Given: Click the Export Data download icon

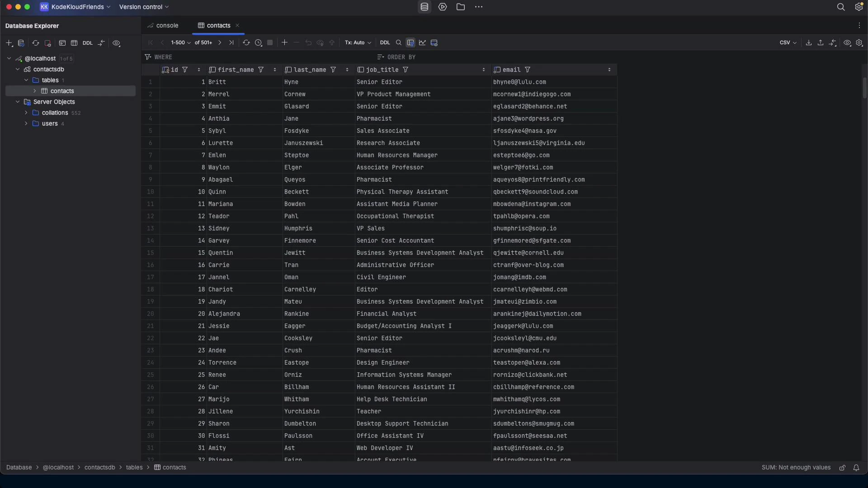Looking at the screenshot, I should click(x=809, y=42).
